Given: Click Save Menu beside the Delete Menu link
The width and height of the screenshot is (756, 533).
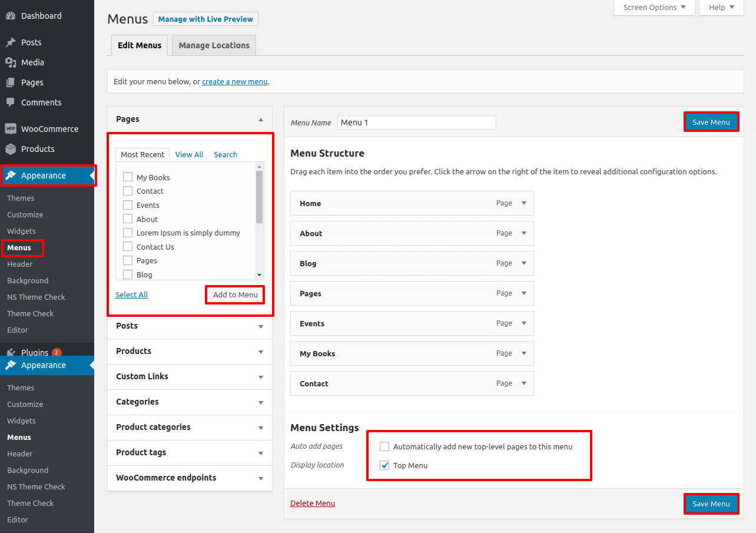Looking at the screenshot, I should 711,504.
